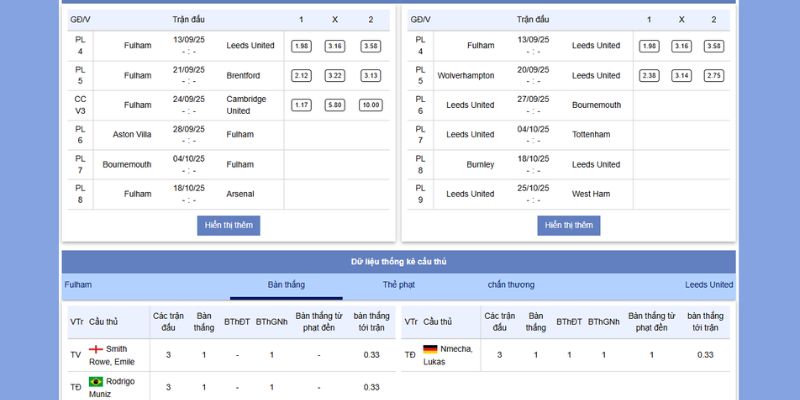This screenshot has width=800, height=400.
Task: Choose the 10.00 odds for Cambridge United
Action: point(370,105)
